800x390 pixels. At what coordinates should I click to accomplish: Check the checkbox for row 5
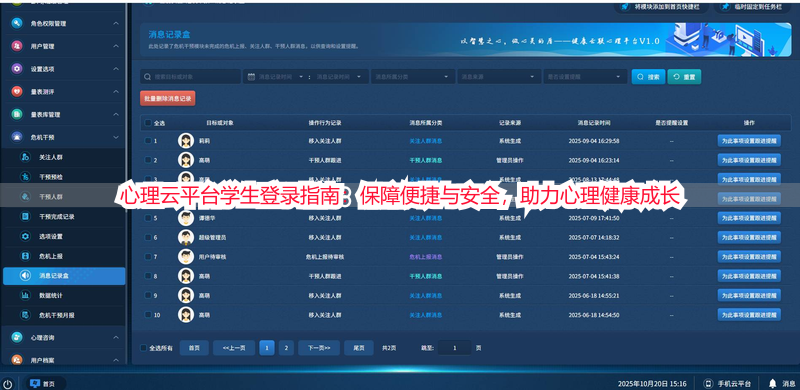point(148,218)
